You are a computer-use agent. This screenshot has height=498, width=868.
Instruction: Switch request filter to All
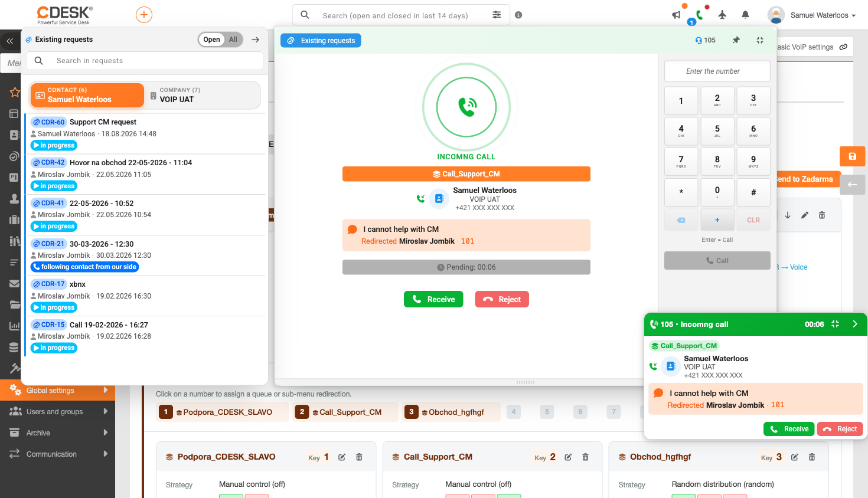tap(233, 40)
